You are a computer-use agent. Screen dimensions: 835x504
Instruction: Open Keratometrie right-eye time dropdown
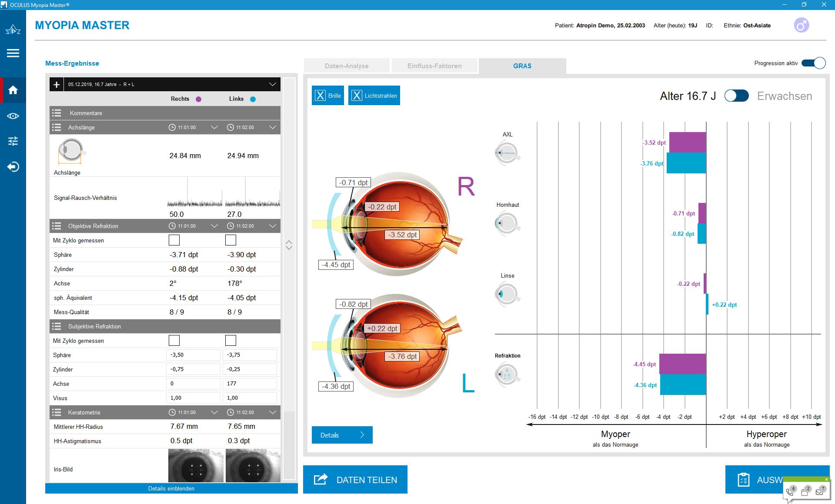pos(214,412)
